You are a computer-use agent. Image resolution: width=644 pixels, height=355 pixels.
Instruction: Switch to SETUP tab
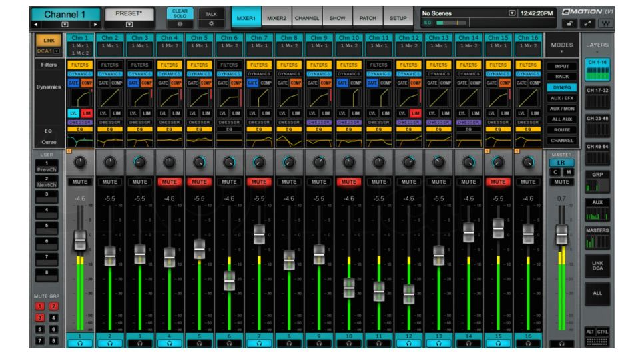pyautogui.click(x=398, y=18)
